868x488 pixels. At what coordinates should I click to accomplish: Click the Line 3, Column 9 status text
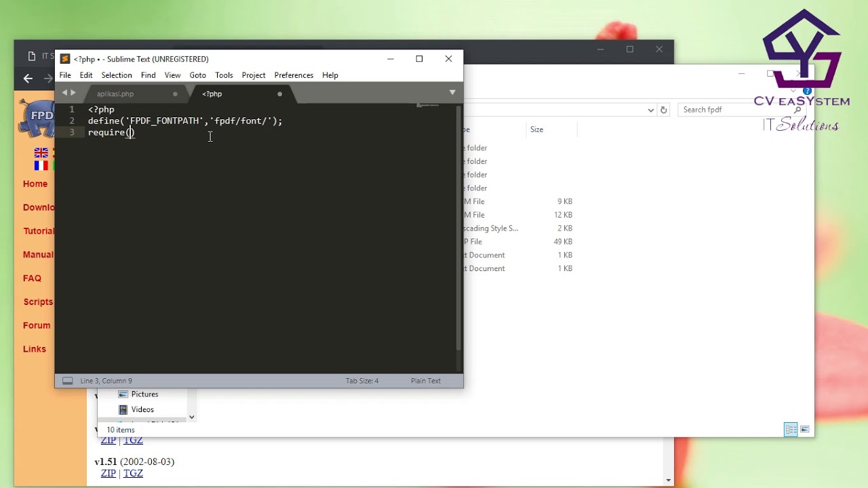pyautogui.click(x=106, y=381)
